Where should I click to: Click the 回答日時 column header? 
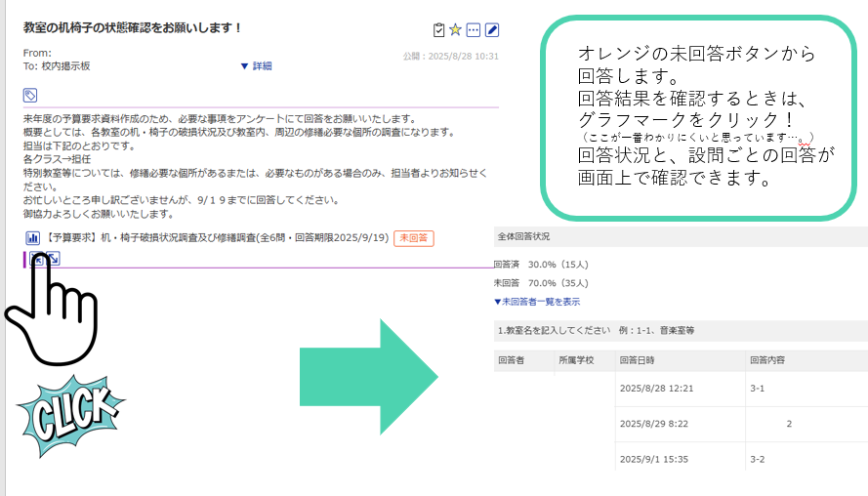pyautogui.click(x=640, y=360)
